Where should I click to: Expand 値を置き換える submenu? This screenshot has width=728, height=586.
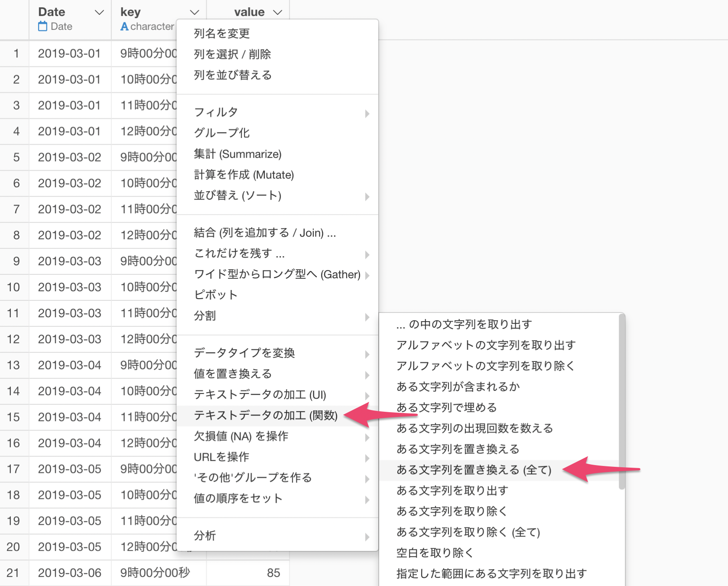277,374
